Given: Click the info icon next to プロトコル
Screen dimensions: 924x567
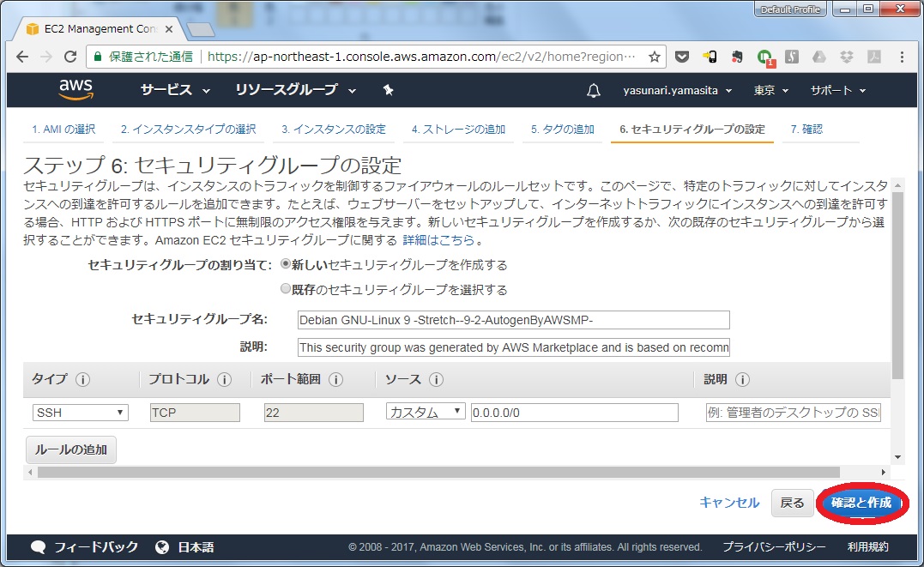Looking at the screenshot, I should pyautogui.click(x=224, y=379).
